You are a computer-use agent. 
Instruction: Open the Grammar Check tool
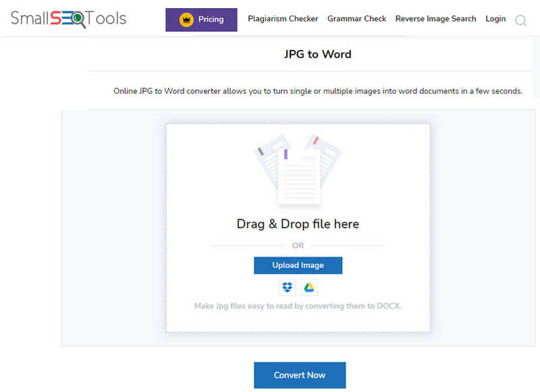pyautogui.click(x=356, y=19)
